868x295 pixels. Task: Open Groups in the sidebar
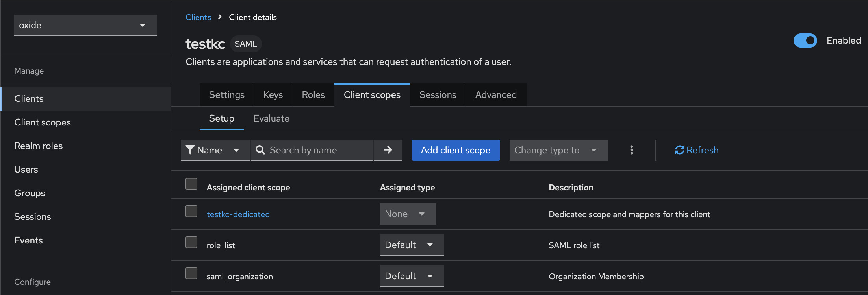coord(86,193)
